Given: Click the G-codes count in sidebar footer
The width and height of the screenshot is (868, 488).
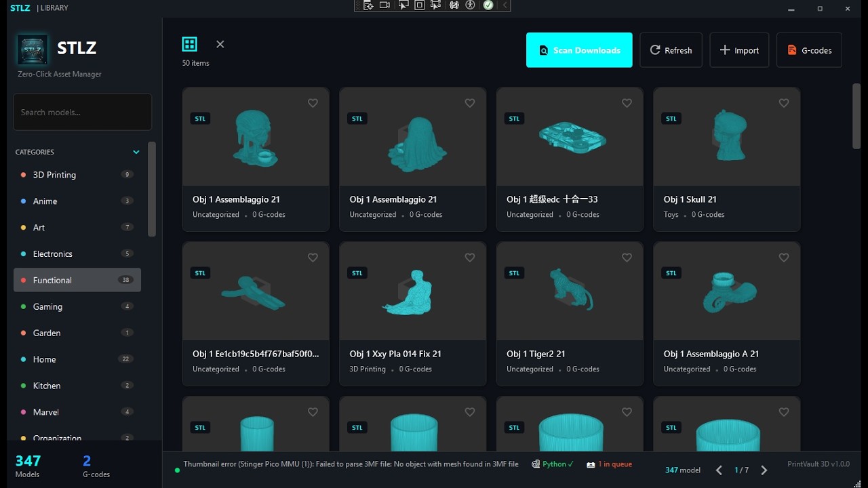Looking at the screenshot, I should [96, 466].
